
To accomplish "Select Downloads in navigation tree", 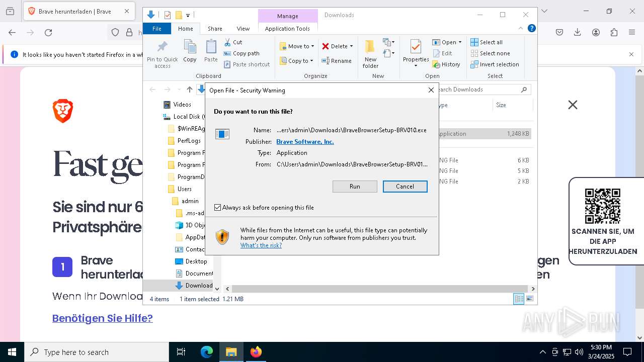I will (x=199, y=286).
